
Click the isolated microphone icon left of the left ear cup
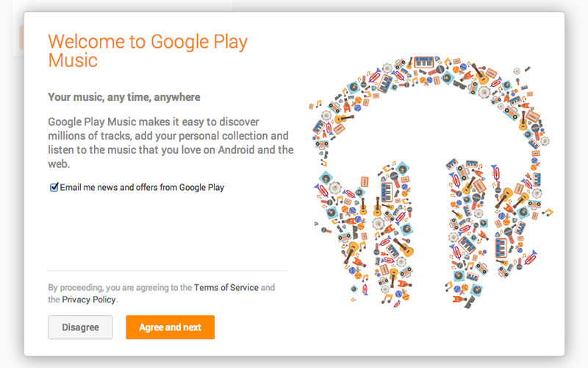[x=326, y=230]
